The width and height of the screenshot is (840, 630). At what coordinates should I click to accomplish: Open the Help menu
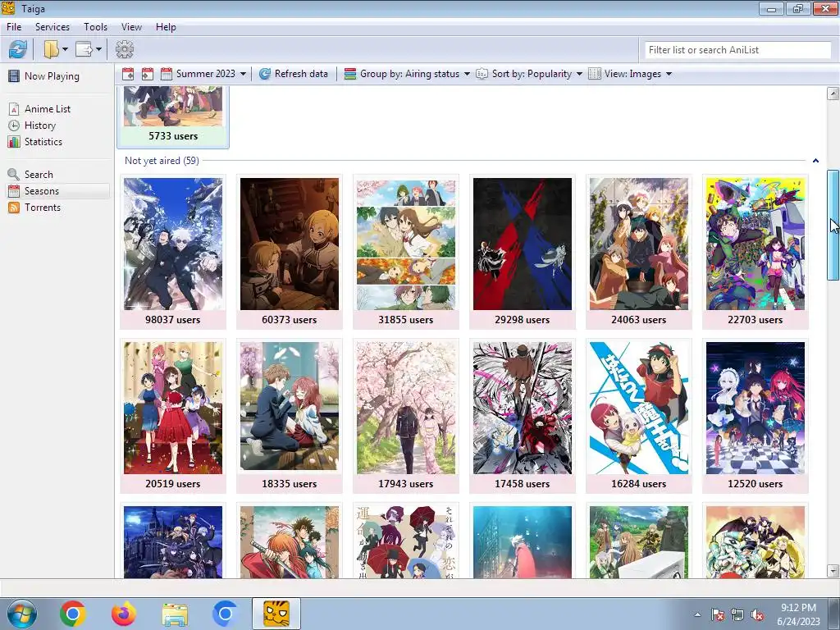[x=166, y=27]
